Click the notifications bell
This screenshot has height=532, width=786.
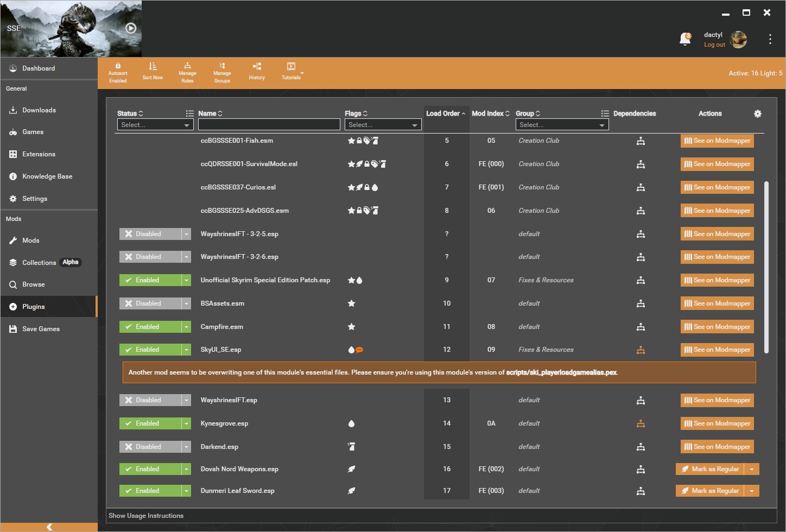[x=685, y=39]
